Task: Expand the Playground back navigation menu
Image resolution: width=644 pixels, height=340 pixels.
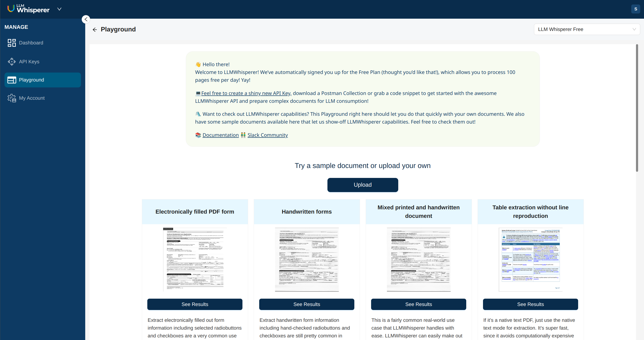Action: tap(95, 29)
